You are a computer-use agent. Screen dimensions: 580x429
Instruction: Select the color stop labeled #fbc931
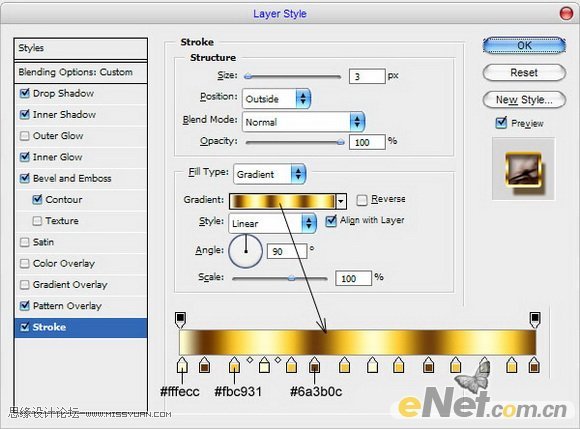point(234,365)
